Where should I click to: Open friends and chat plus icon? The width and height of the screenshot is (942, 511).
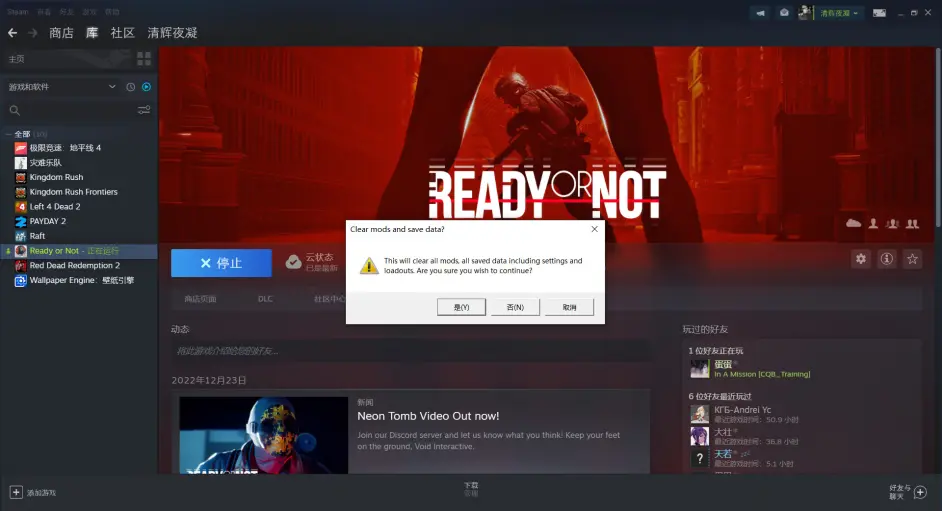click(920, 492)
